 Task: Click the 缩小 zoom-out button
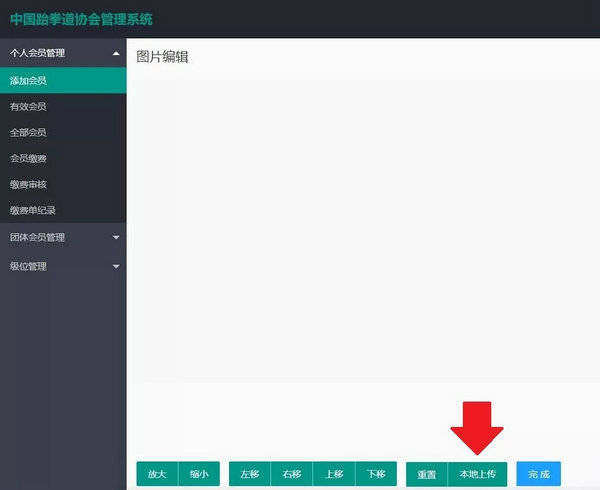point(199,474)
